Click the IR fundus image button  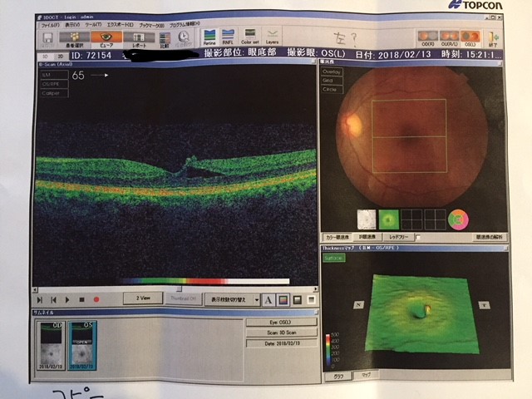point(367,237)
